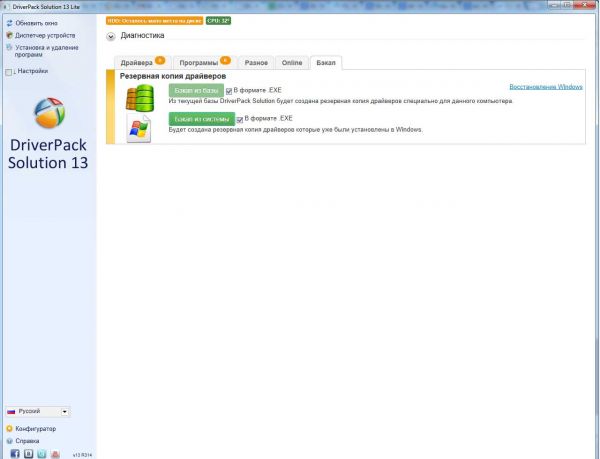
Task: Open Device Manager via its sidebar icon
Action: click(10, 36)
